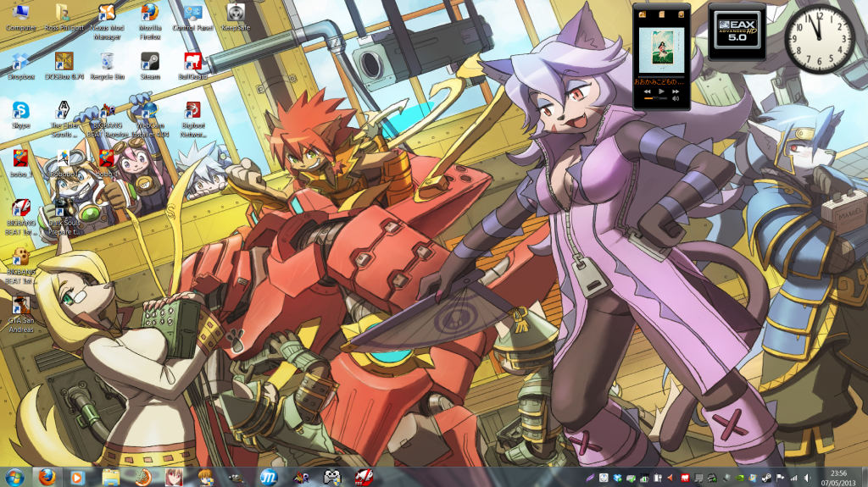Open the system volume tray icon
868x487 pixels.
pos(807,478)
